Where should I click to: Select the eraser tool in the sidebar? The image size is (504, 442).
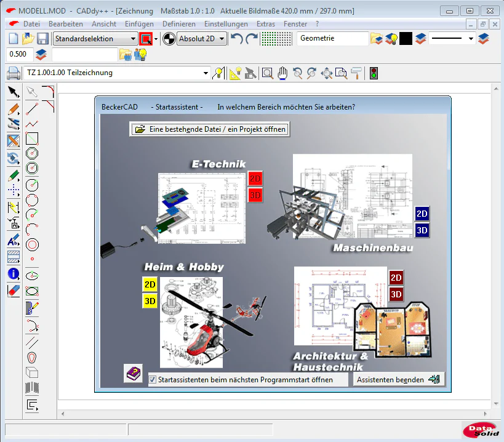(14, 291)
